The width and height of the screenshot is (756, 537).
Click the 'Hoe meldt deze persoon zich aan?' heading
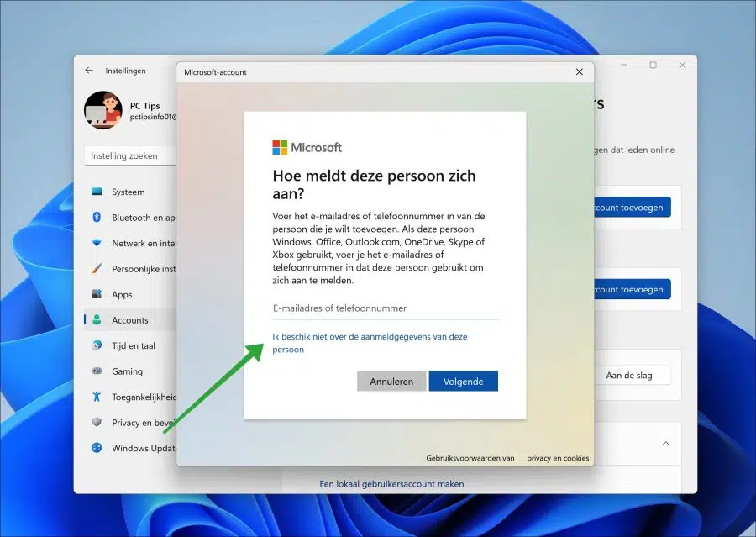pyautogui.click(x=374, y=184)
